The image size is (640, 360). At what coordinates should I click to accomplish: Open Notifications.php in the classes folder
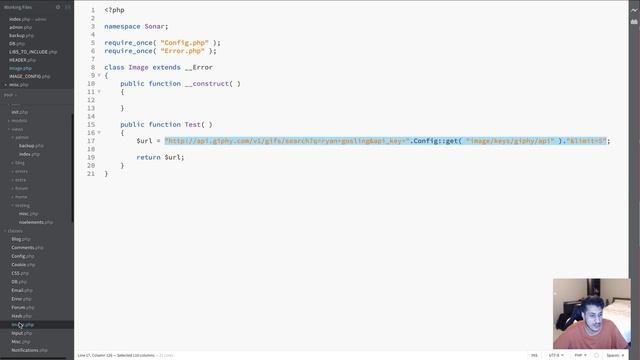[29, 350]
